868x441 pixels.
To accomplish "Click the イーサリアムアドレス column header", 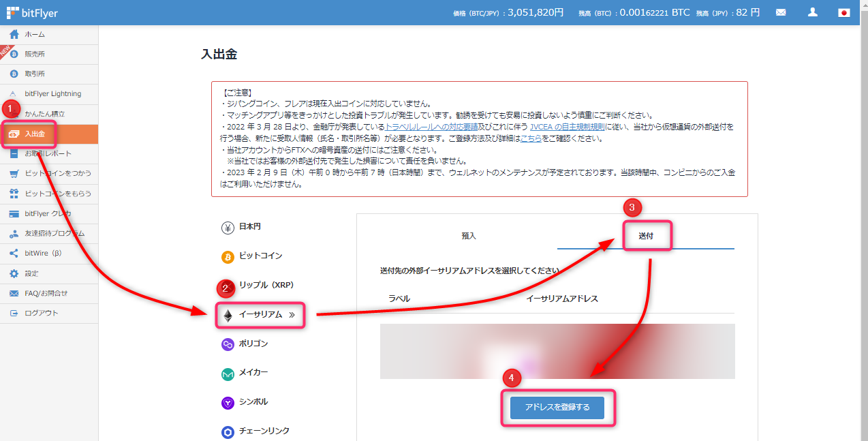I will (562, 299).
